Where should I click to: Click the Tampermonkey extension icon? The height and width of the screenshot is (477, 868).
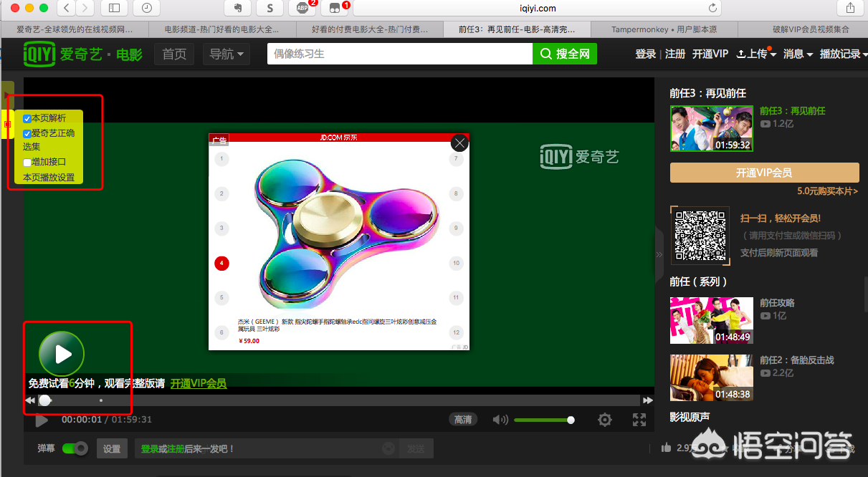coord(334,8)
